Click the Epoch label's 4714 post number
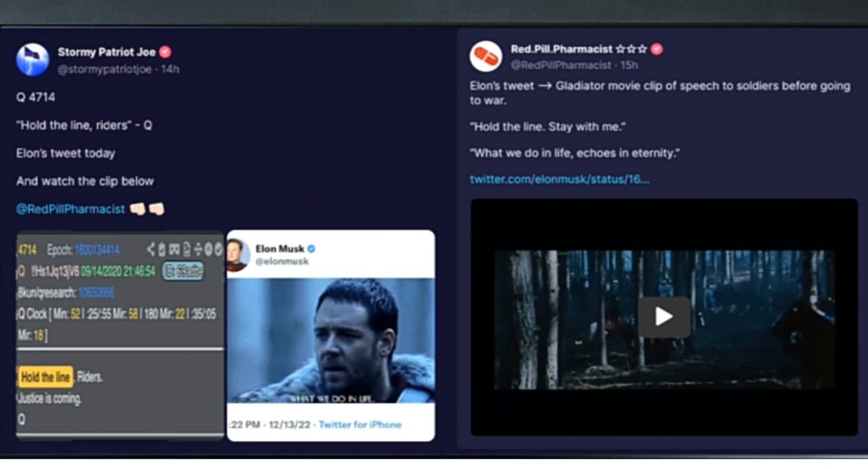The image size is (868, 469). [x=26, y=249]
